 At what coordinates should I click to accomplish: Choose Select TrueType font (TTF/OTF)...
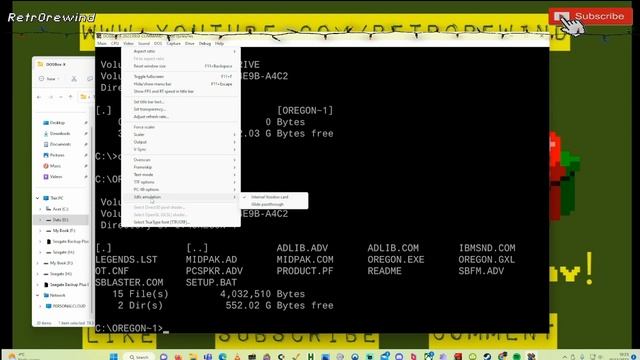(181, 222)
